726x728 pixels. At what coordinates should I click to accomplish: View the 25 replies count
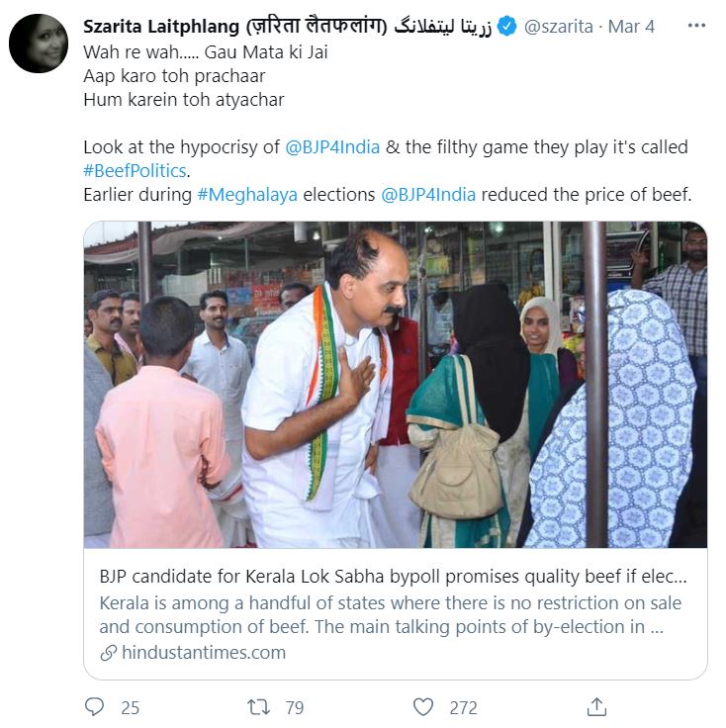click(x=130, y=708)
